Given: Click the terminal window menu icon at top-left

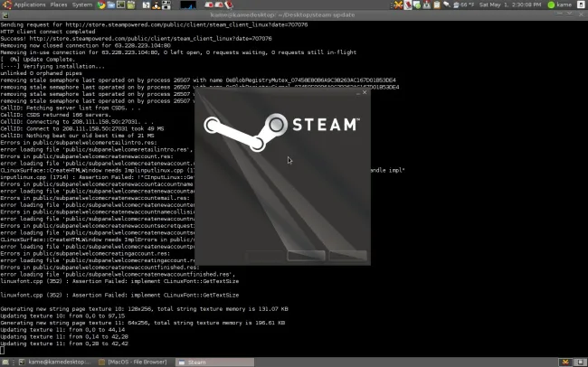Looking at the screenshot, I should [5, 15].
